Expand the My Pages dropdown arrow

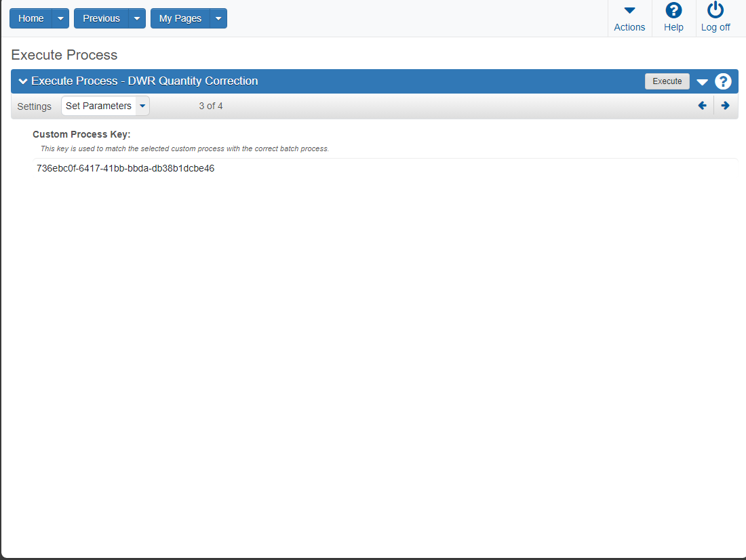tap(218, 18)
